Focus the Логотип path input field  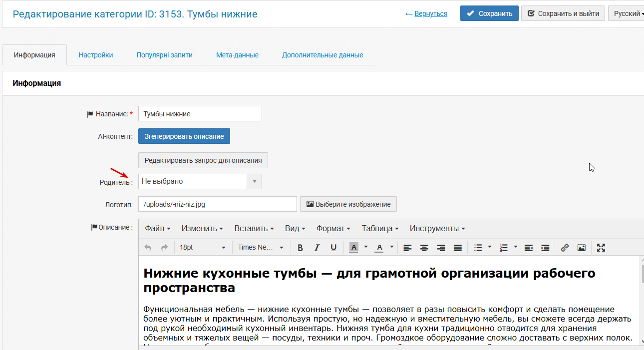218,204
